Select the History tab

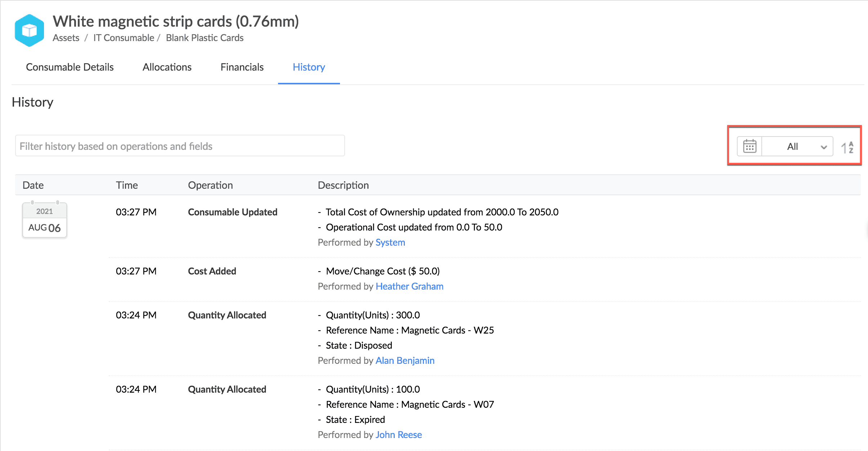click(309, 67)
